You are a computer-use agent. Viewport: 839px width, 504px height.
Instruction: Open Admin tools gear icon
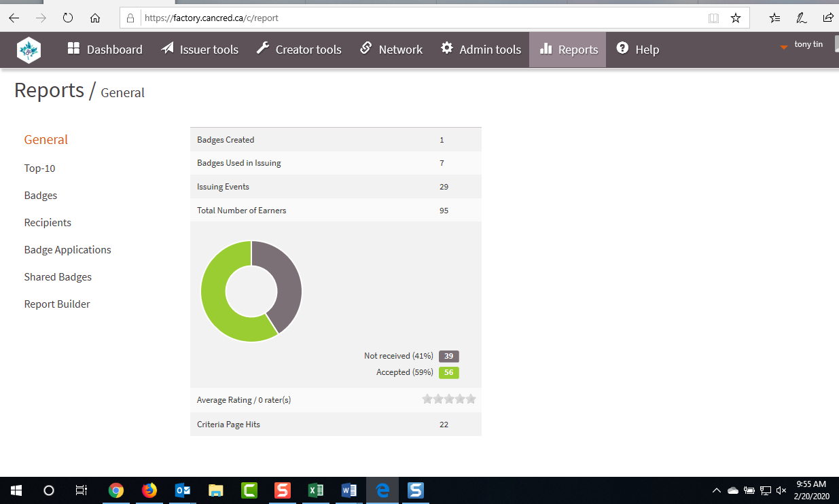447,49
